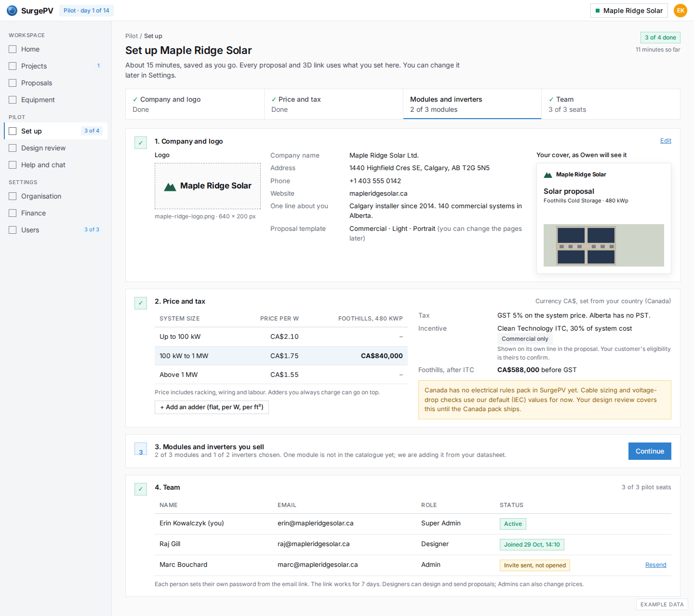This screenshot has height=616, width=694.
Task: Click the Help and chat icon
Action: (13, 165)
